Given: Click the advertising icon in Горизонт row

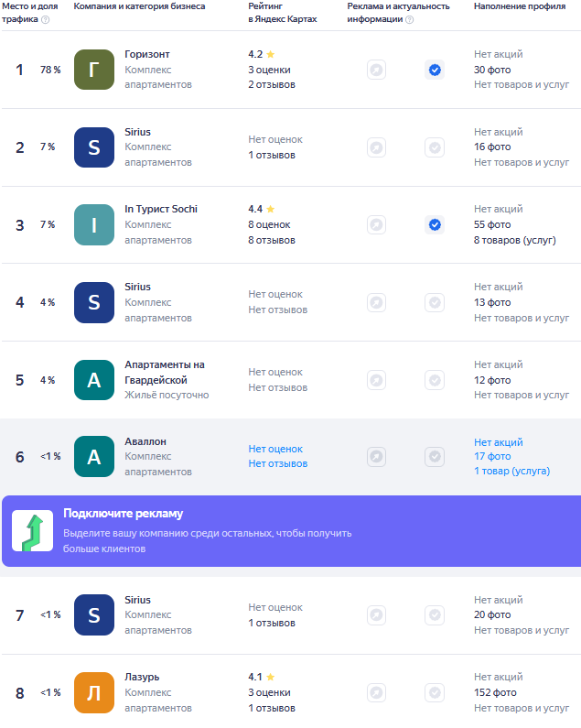Looking at the screenshot, I should (376, 71).
